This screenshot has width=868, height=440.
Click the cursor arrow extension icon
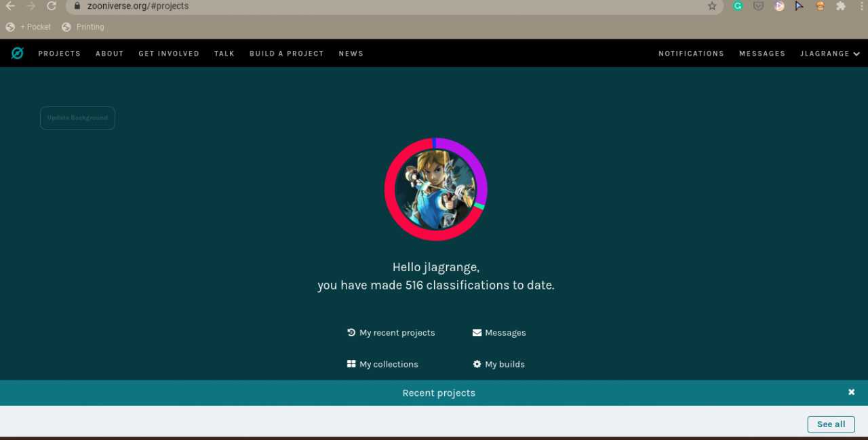point(800,6)
